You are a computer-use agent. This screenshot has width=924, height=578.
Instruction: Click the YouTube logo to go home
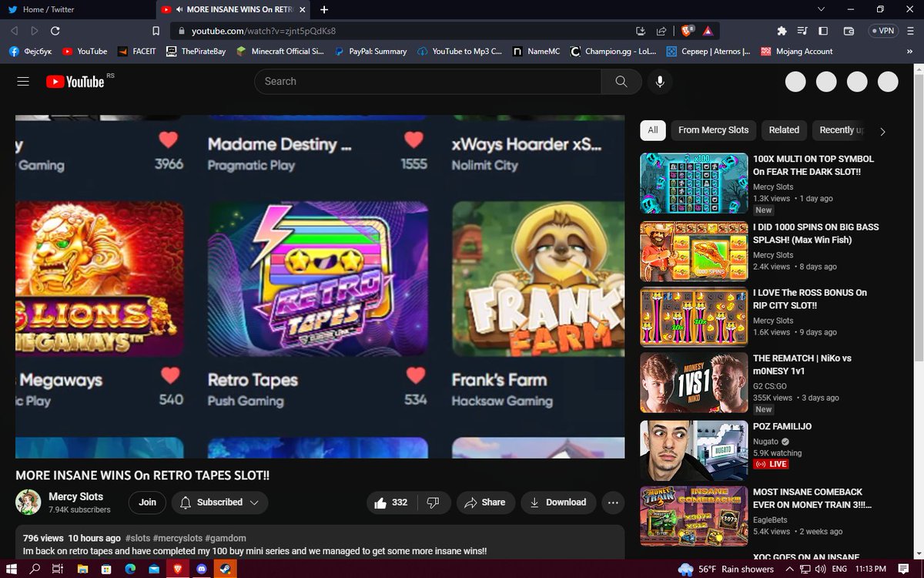(x=75, y=82)
